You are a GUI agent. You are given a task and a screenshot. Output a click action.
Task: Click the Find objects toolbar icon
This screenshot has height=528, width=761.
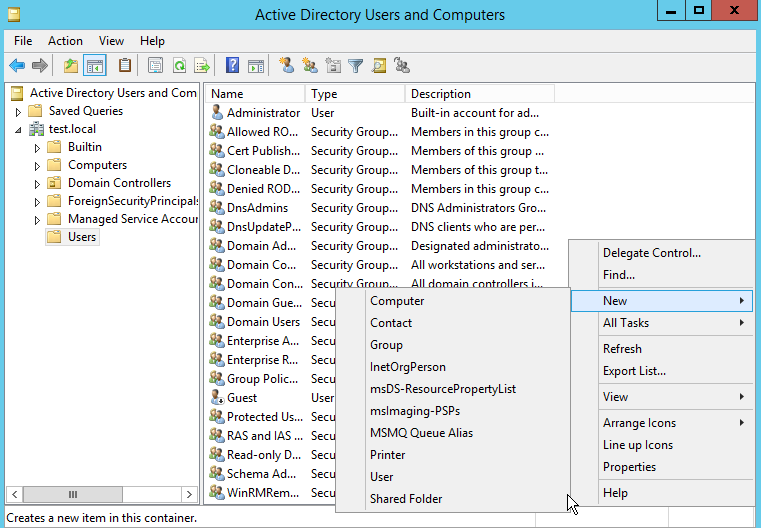pos(379,66)
